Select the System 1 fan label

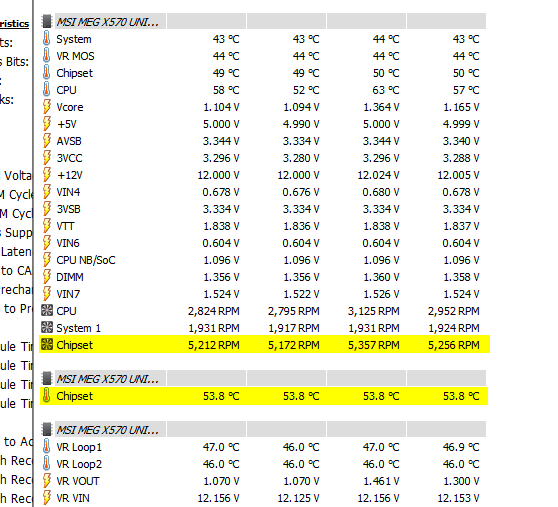pyautogui.click(x=78, y=328)
